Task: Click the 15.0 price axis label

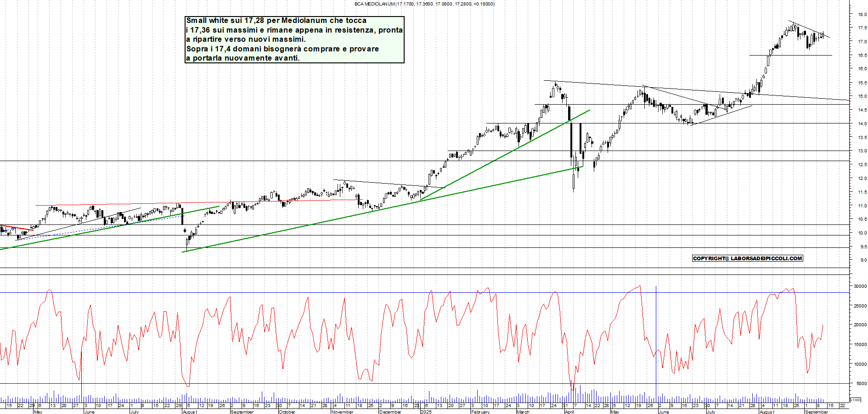Action: (862, 96)
